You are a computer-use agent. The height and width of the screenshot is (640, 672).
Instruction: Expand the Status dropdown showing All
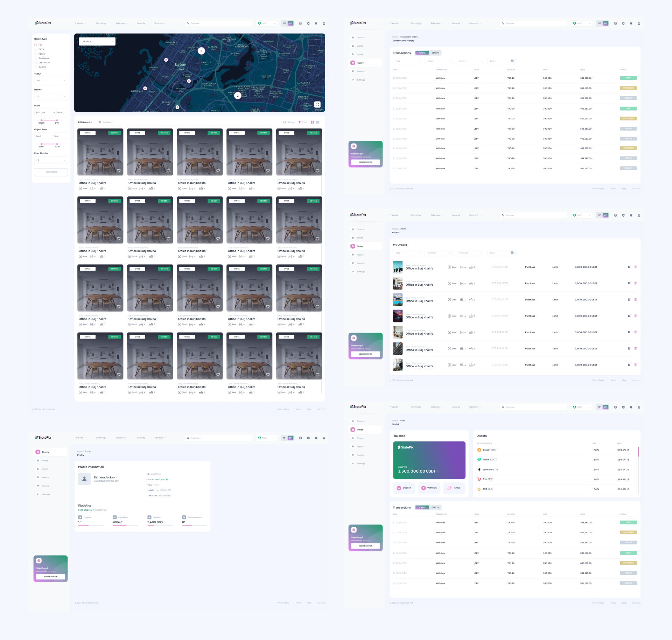[x=51, y=81]
